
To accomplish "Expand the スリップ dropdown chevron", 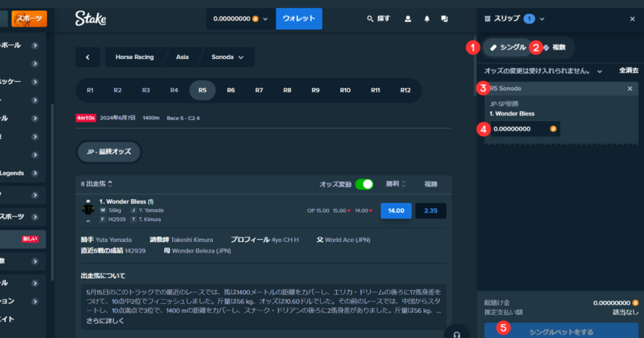I will (x=542, y=19).
